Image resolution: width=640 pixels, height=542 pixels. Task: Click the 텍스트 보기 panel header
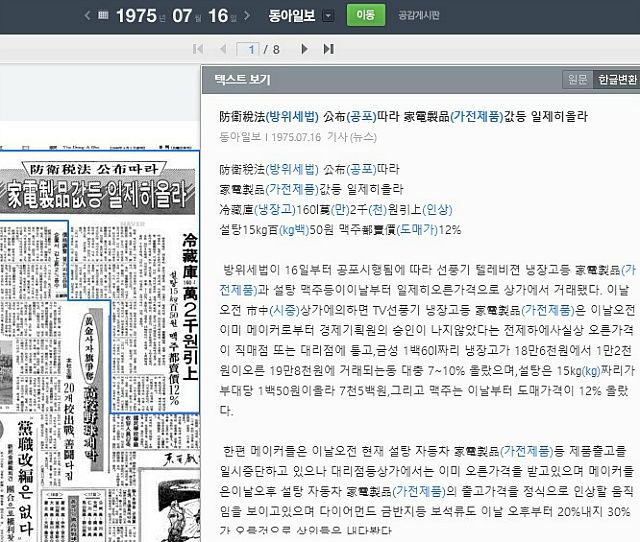(x=242, y=79)
